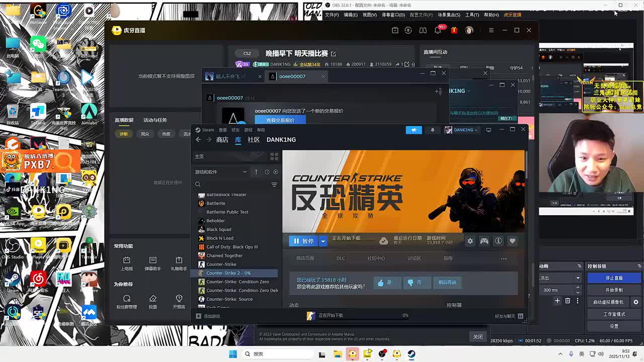Open controller layout icon for Counter-Strike 2
Viewport: 644px width, 362px height.
point(484,241)
